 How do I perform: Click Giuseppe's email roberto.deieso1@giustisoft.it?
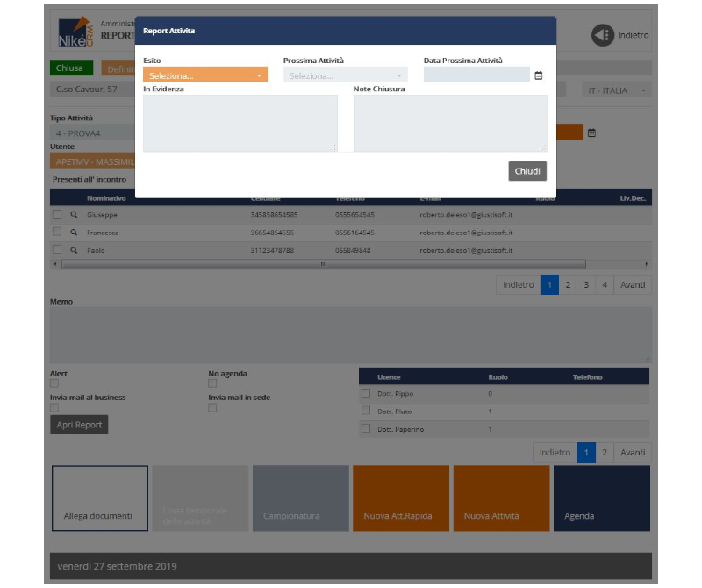click(466, 215)
